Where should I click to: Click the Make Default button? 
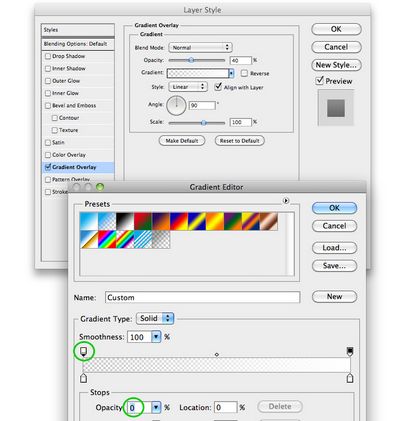tap(182, 141)
